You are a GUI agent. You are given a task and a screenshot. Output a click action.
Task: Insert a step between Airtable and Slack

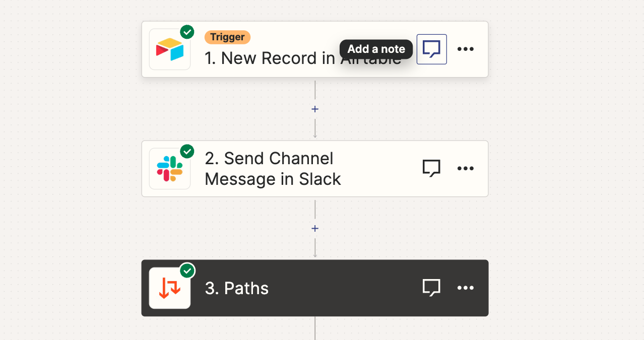tap(315, 109)
